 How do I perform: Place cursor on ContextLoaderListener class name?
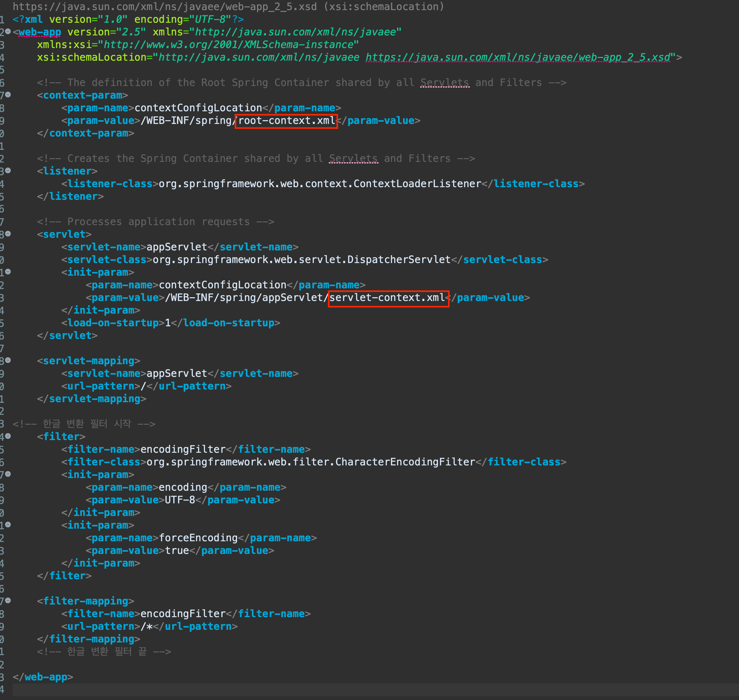pyautogui.click(x=417, y=184)
